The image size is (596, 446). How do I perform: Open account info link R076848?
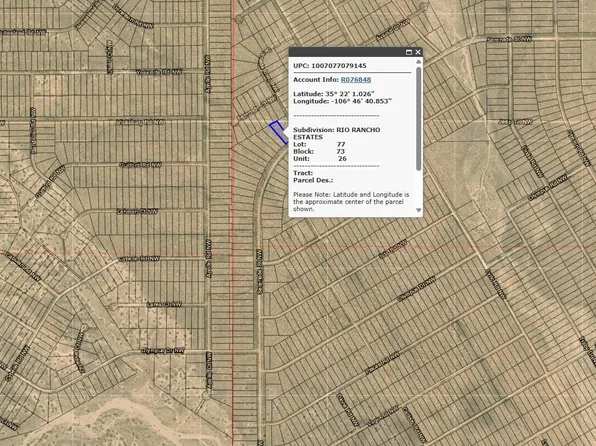356,79
